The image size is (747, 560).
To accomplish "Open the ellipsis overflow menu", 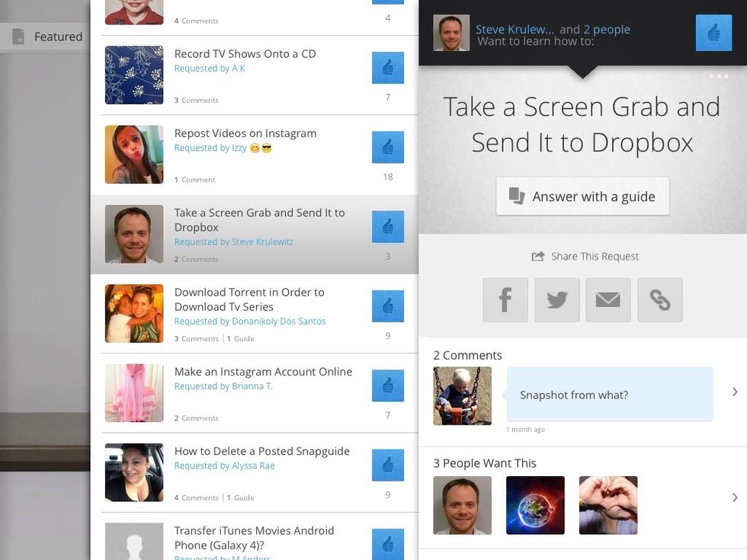I will pyautogui.click(x=720, y=75).
